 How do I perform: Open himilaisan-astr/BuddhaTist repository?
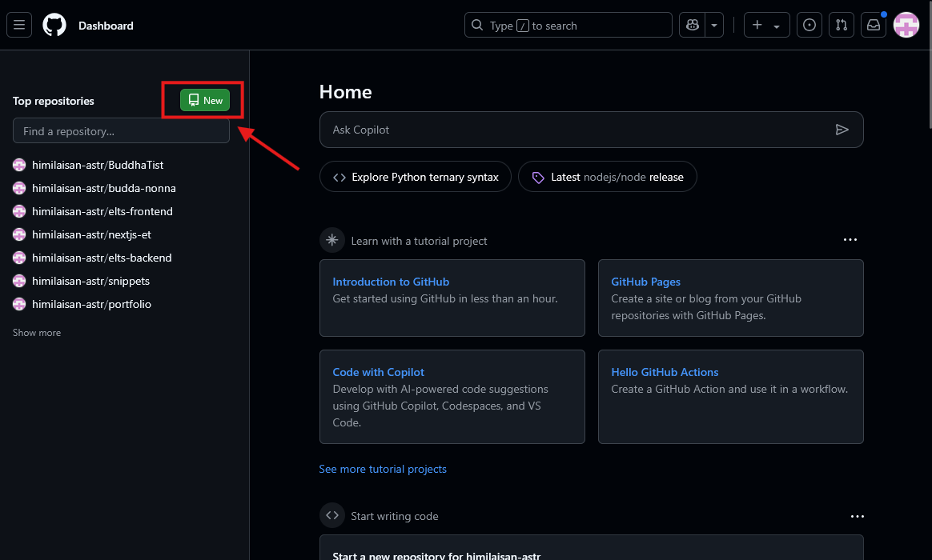click(98, 165)
